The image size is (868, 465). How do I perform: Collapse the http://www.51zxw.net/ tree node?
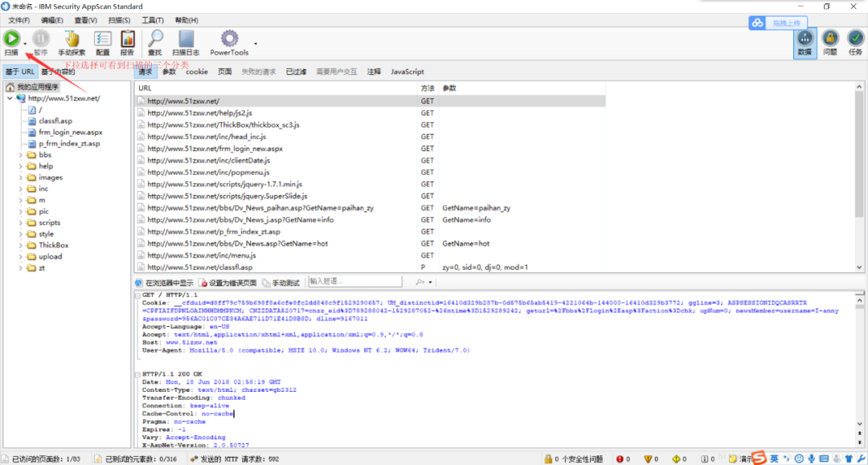point(10,99)
